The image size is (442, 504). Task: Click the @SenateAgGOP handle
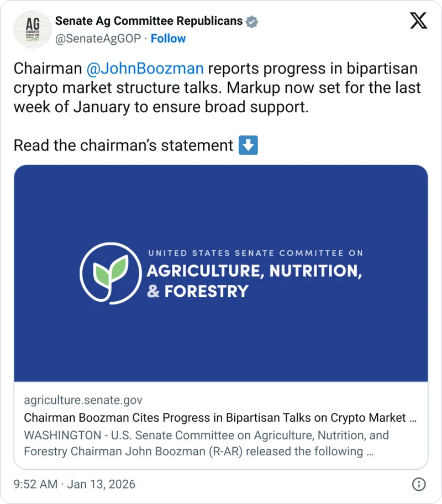click(98, 38)
